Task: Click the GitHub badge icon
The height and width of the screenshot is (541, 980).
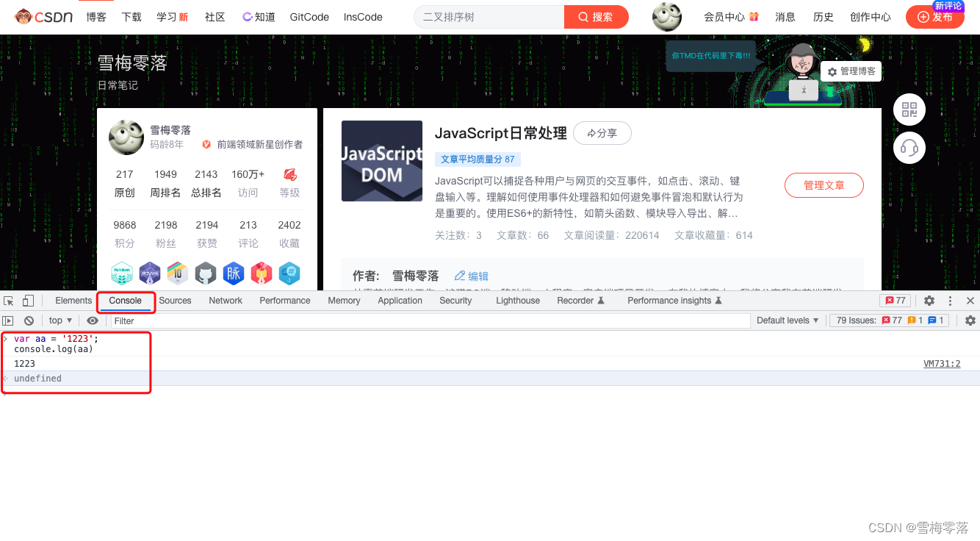Action: [x=206, y=273]
